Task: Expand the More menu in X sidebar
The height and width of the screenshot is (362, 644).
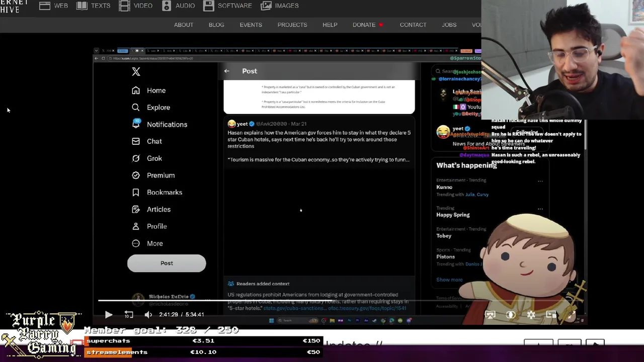Action: click(147, 243)
